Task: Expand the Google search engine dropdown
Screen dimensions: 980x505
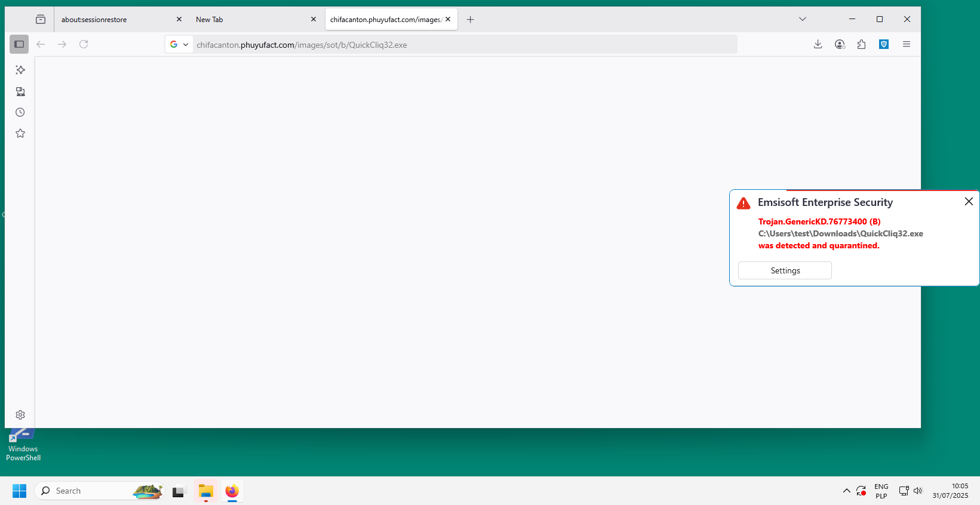Action: tap(179, 44)
